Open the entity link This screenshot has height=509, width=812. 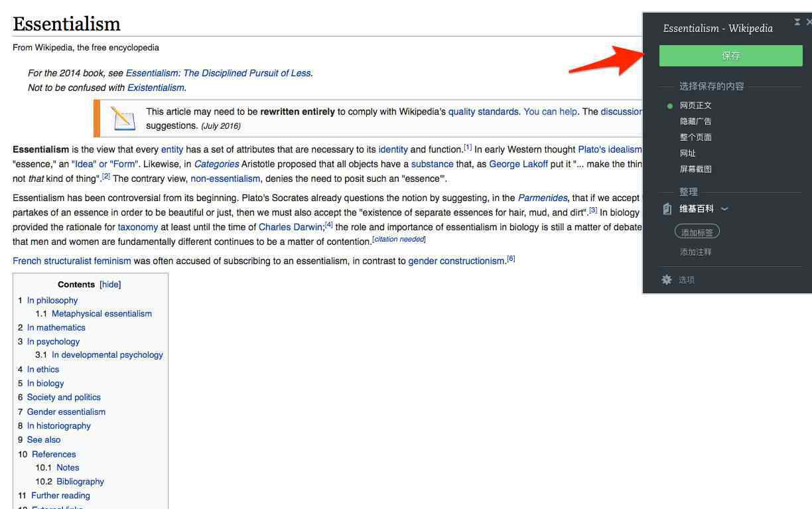(x=172, y=149)
